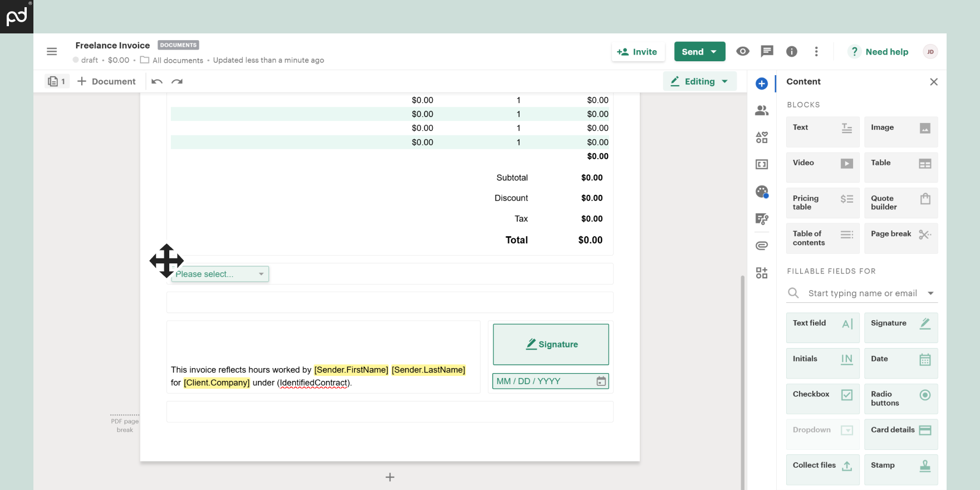Open the All documents folder link

(x=171, y=60)
